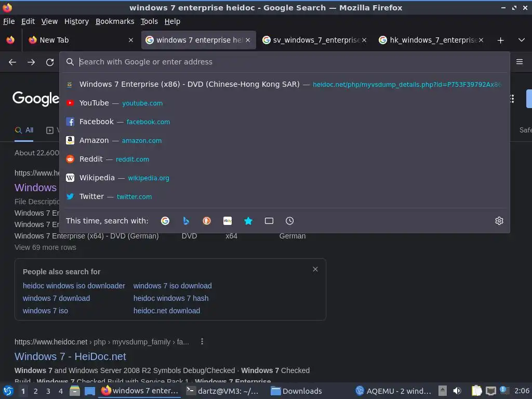Open the clipboard manager tray icon
Viewport: 532px width, 399px height.
click(476, 391)
